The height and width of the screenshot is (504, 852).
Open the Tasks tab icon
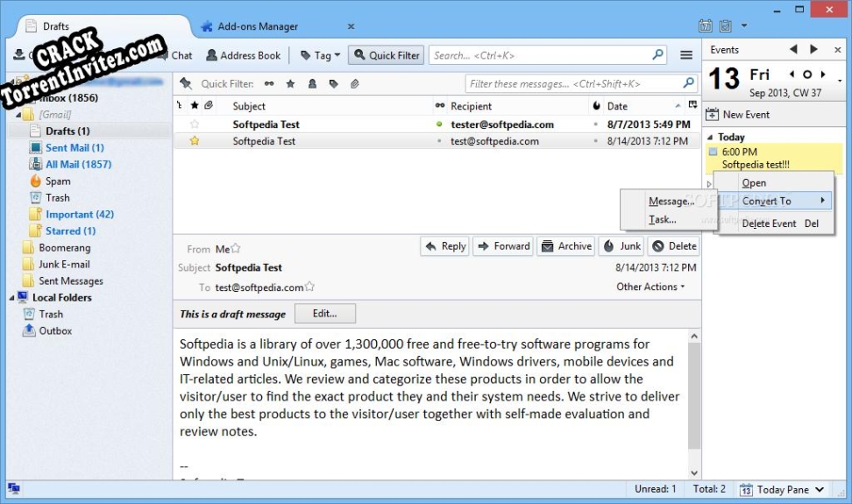725,25
